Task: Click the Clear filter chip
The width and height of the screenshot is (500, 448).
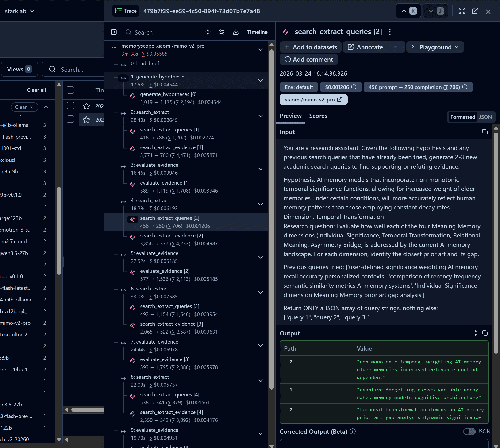Action: coord(24,107)
